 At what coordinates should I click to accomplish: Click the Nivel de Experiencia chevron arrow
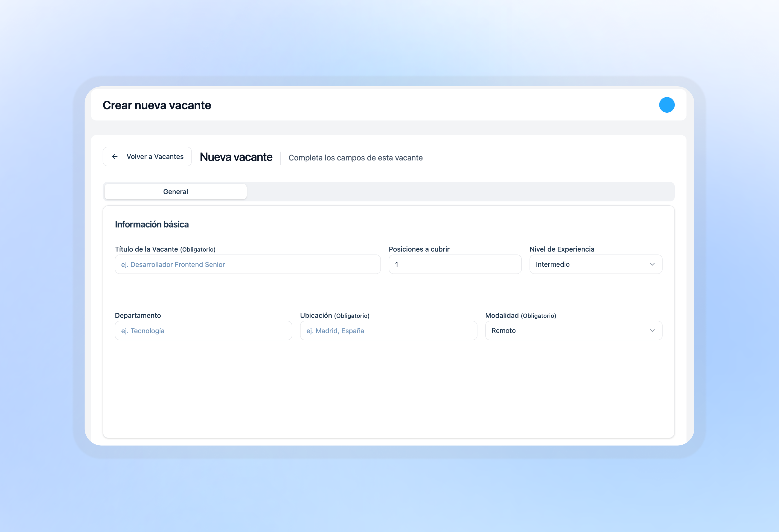coord(652,264)
